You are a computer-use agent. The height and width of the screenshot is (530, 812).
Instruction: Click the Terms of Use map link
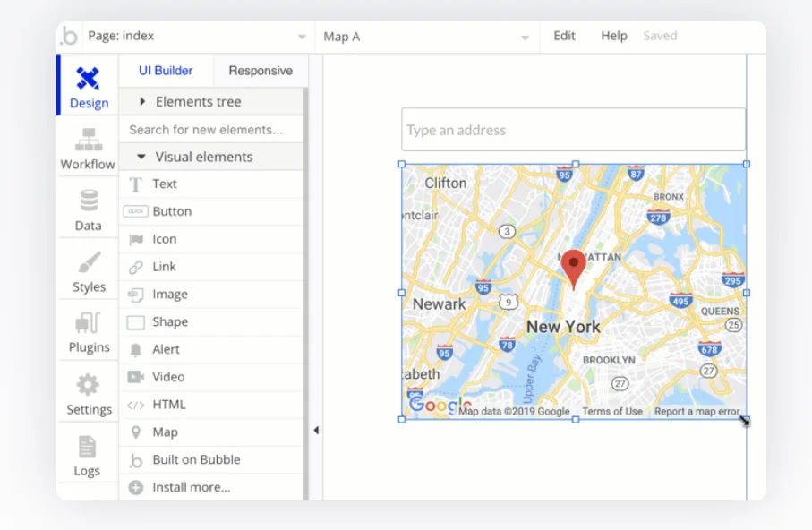click(x=612, y=412)
